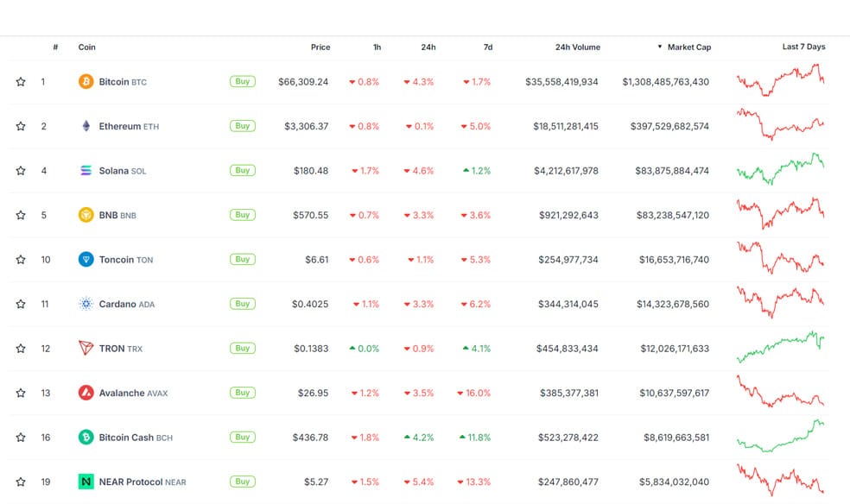Sort table by Price column header
Image resolution: width=850 pixels, height=504 pixels.
[x=320, y=47]
